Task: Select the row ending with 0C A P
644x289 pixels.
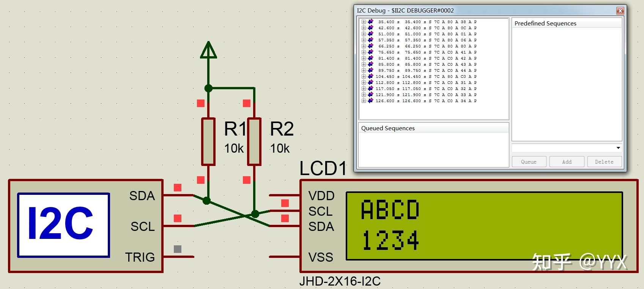Action: pos(427,28)
